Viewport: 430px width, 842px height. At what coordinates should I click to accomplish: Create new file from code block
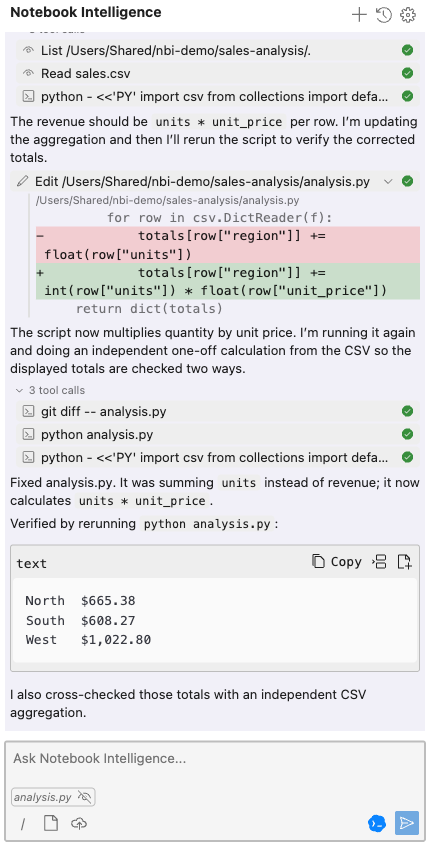(x=404, y=562)
